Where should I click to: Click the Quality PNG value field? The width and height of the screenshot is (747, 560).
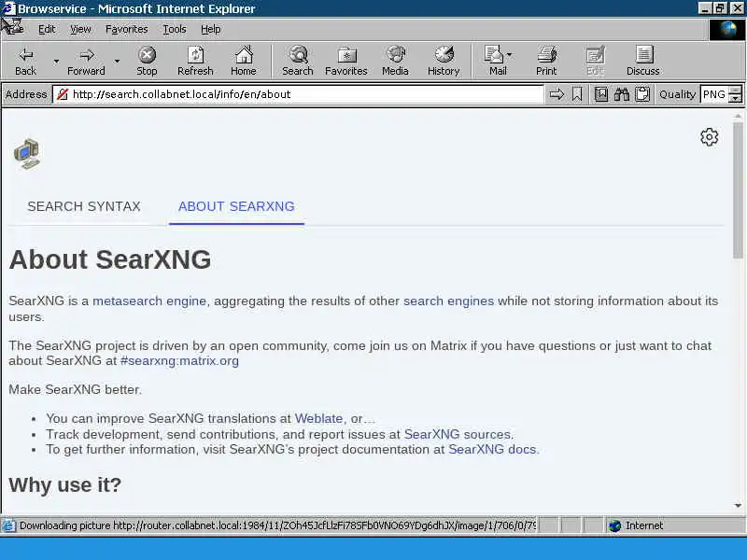[x=714, y=94]
